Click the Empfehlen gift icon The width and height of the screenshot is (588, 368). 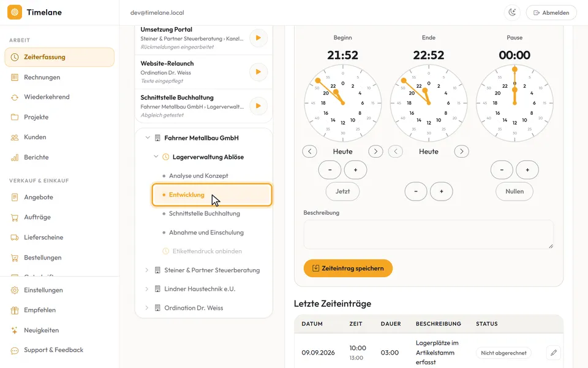pyautogui.click(x=15, y=310)
